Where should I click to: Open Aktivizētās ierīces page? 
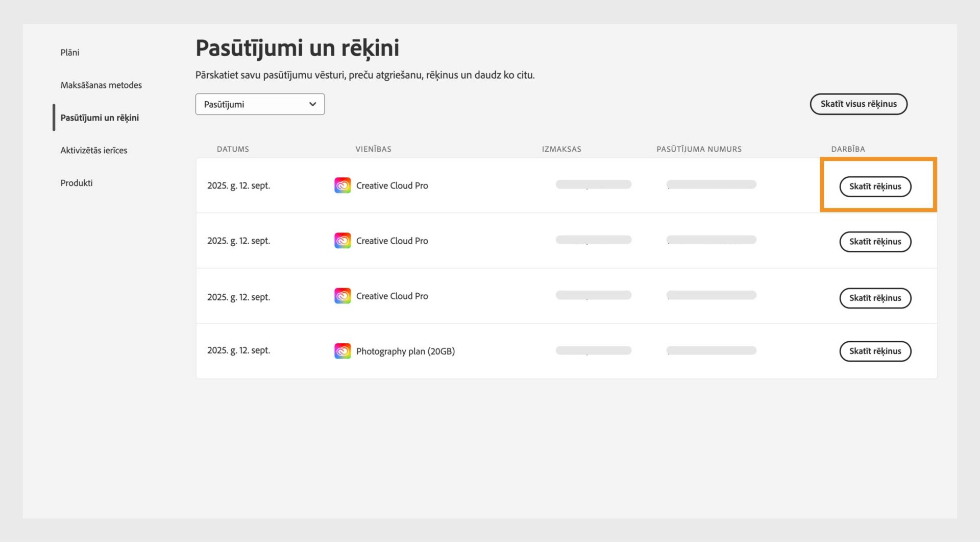pyautogui.click(x=94, y=150)
